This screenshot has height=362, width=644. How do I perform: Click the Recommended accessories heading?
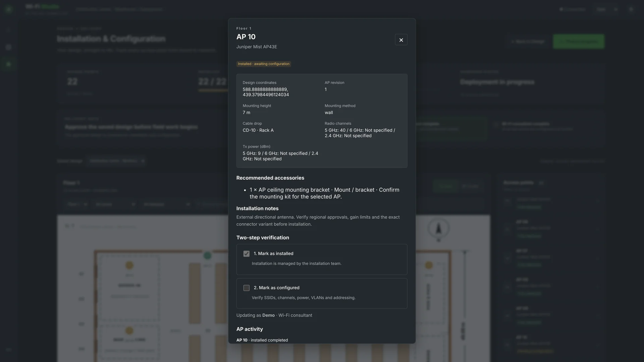point(270,178)
